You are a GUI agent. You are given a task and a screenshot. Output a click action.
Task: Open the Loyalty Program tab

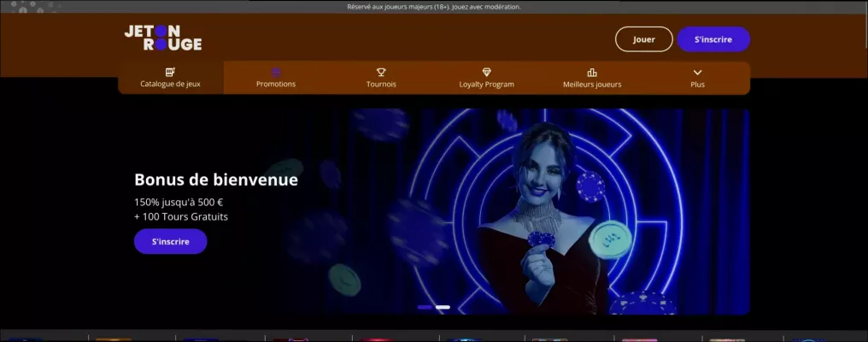487,78
